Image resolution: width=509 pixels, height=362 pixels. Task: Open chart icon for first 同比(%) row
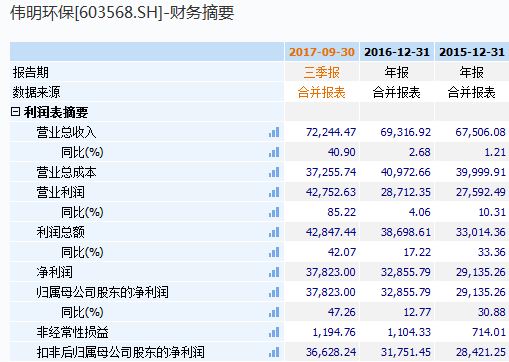[x=274, y=152]
